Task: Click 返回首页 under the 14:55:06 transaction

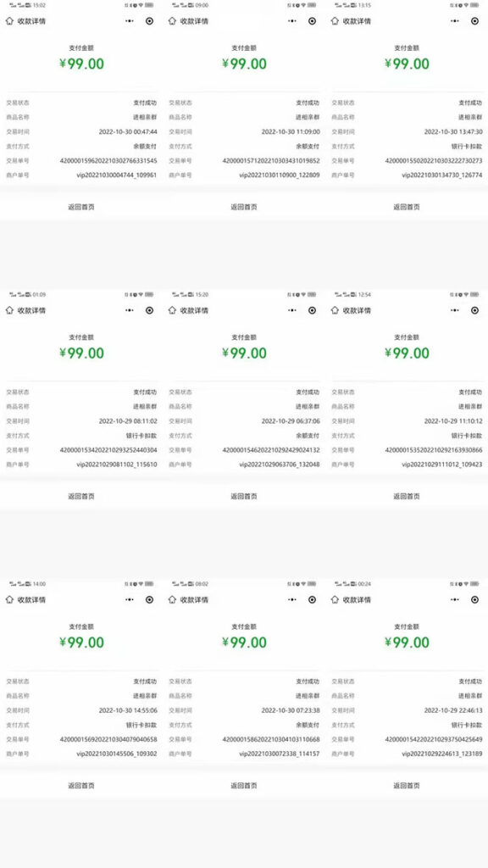Action: pos(81,786)
